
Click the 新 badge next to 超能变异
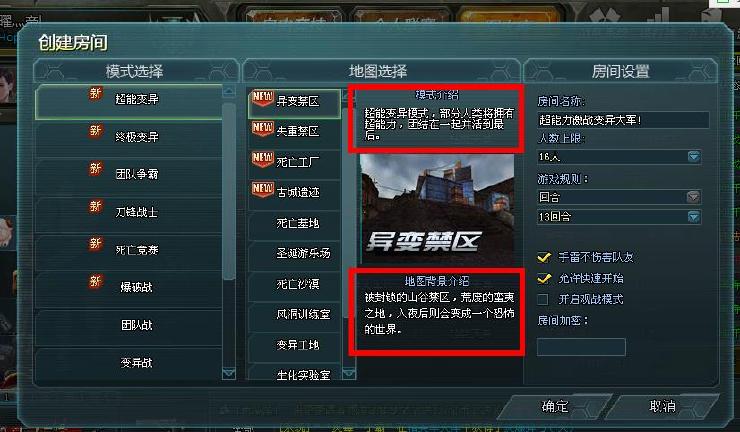(95, 93)
